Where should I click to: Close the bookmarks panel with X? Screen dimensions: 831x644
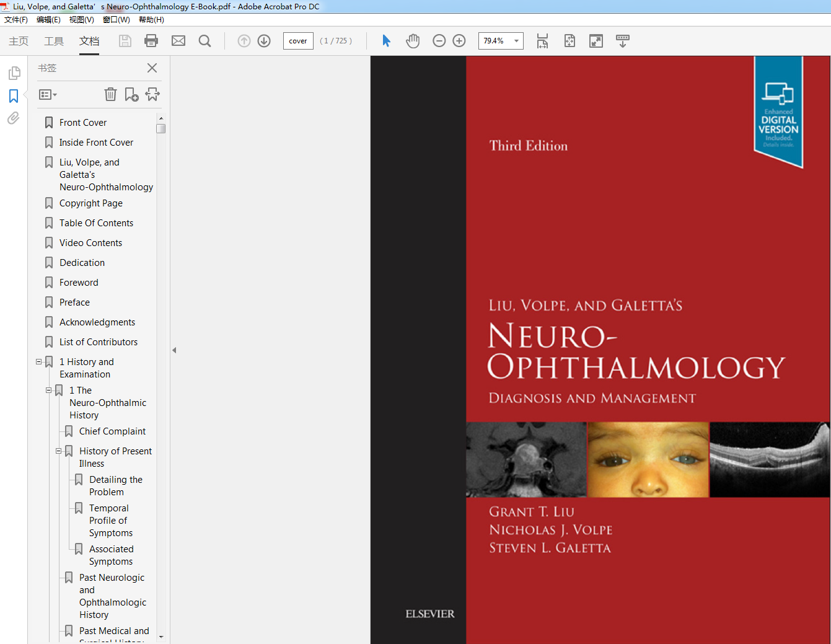tap(152, 68)
